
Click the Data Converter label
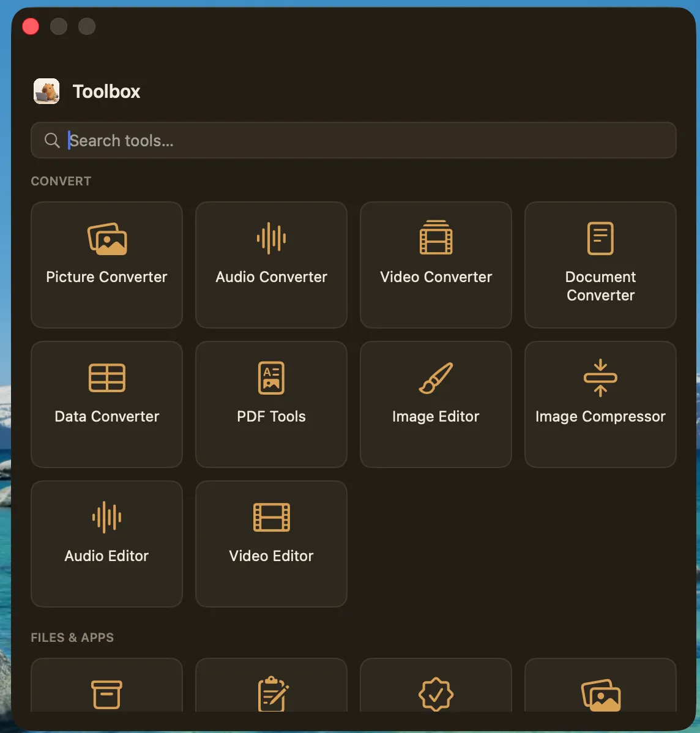click(x=106, y=416)
